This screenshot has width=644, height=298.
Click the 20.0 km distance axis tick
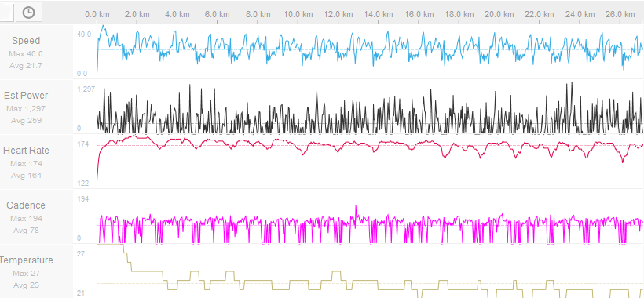pos(499,14)
